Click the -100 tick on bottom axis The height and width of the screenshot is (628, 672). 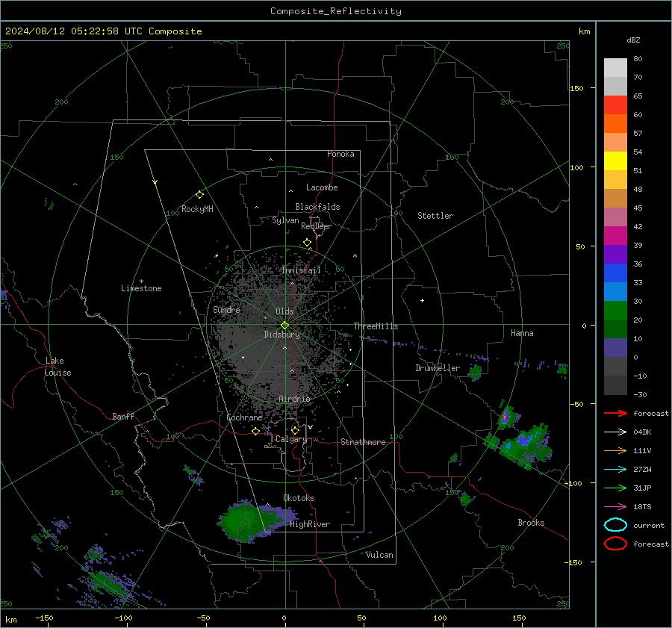(123, 618)
